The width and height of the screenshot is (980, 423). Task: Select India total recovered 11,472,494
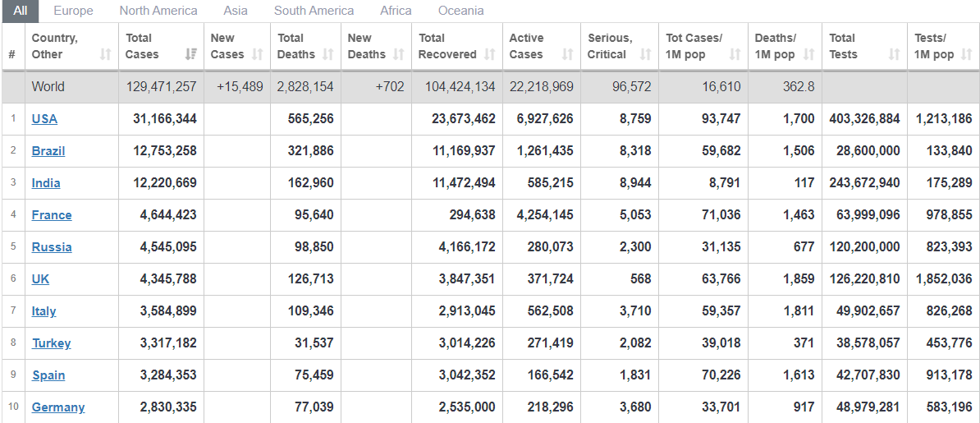point(464,182)
